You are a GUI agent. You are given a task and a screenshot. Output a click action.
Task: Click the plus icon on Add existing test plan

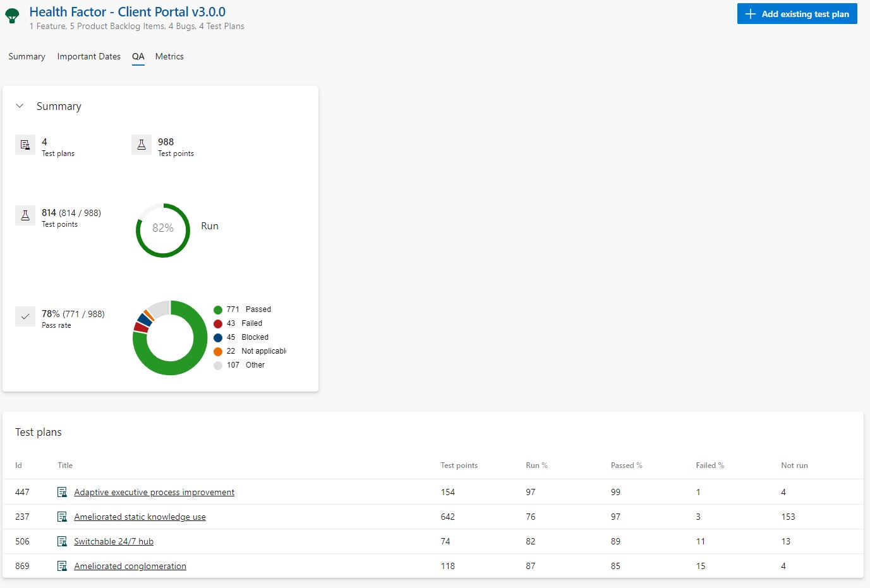coord(750,13)
